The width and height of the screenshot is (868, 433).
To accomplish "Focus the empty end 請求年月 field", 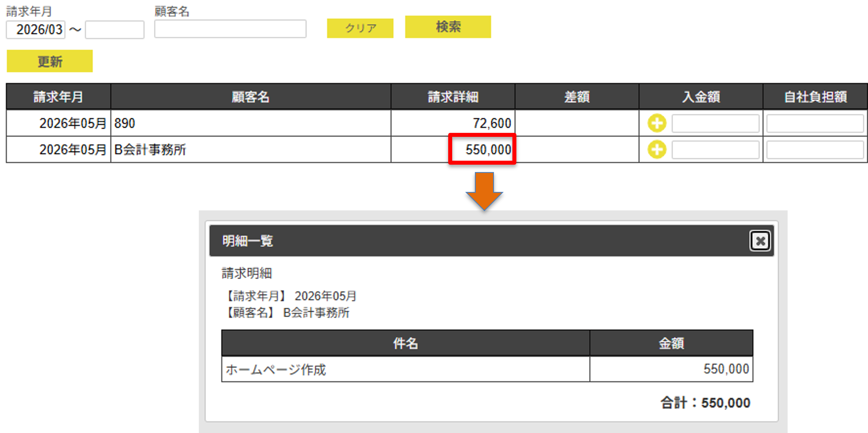I will pyautogui.click(x=114, y=30).
